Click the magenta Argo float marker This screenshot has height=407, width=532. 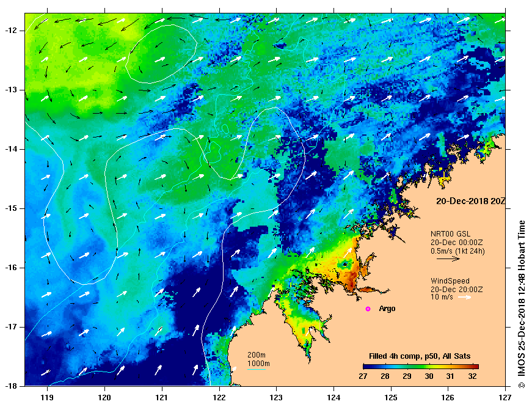coord(368,309)
